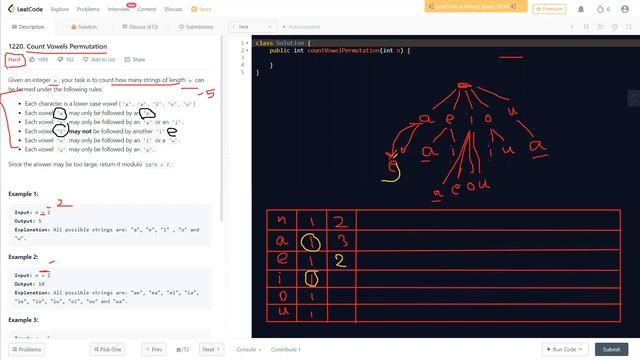Switch to the Submissions tab
This screenshot has width=640, height=360.
click(196, 27)
